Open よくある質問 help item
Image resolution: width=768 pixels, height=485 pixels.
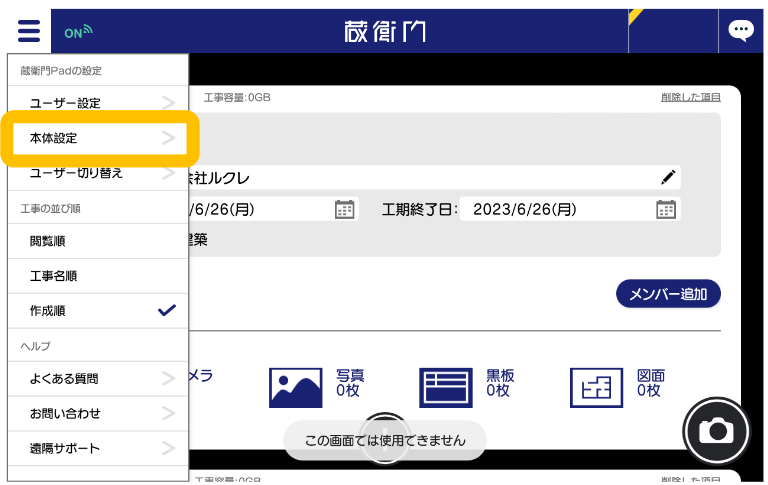point(98,379)
